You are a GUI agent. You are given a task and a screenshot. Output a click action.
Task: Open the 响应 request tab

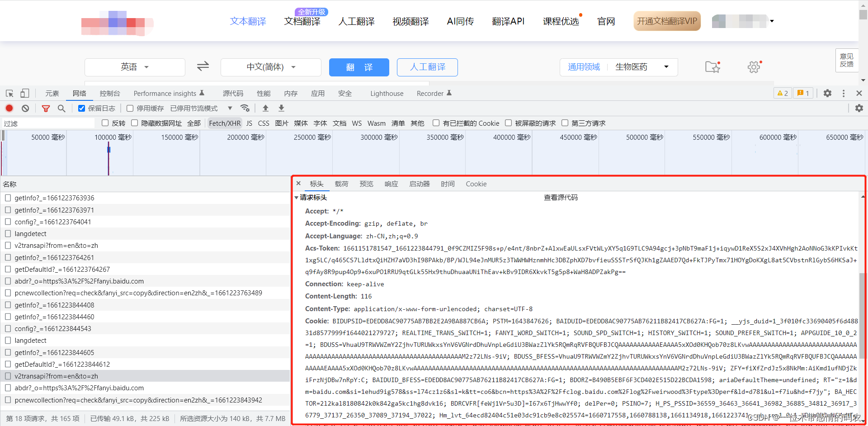(391, 184)
